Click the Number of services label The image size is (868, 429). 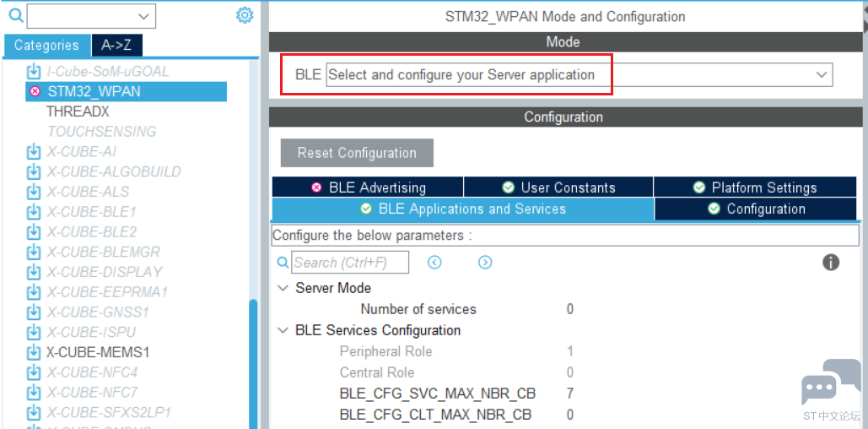tap(418, 309)
